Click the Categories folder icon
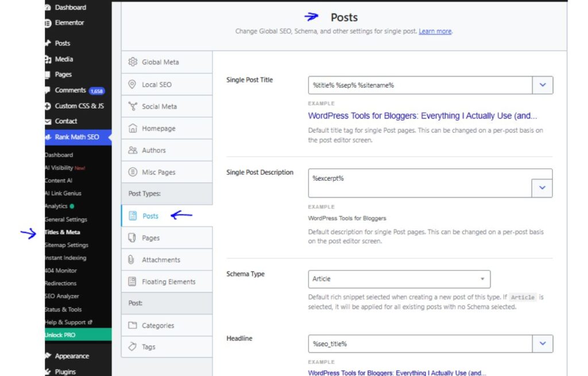This screenshot has width=588, height=376. (133, 325)
